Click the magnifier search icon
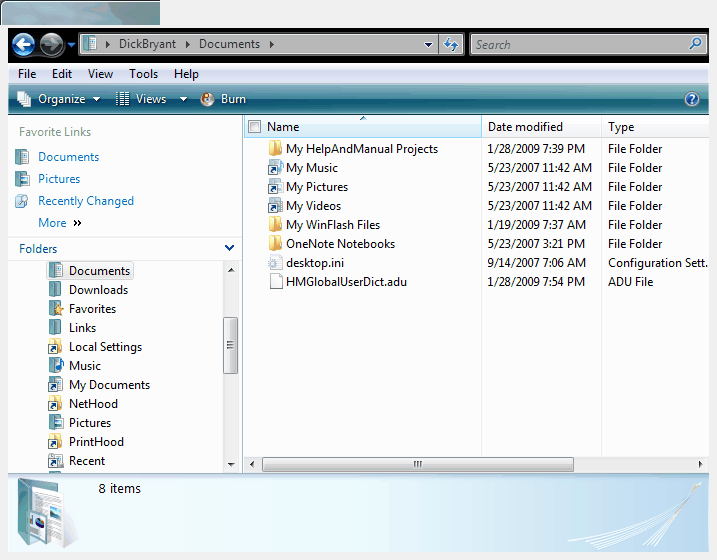717x560 pixels. [x=695, y=44]
